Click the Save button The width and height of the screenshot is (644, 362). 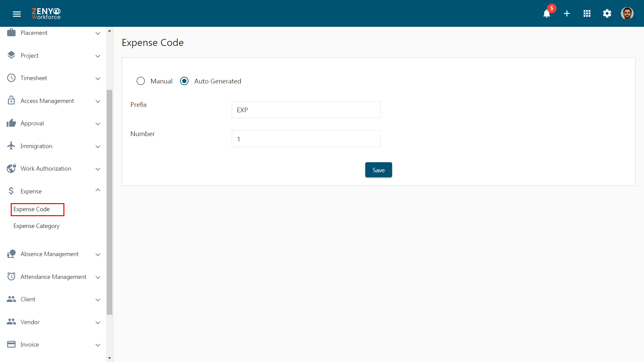coord(379,170)
